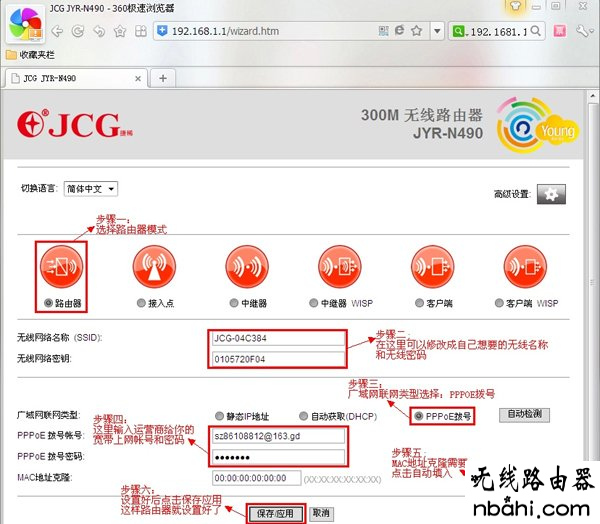Click the browser search box
This screenshot has height=524, width=600.
497,31
